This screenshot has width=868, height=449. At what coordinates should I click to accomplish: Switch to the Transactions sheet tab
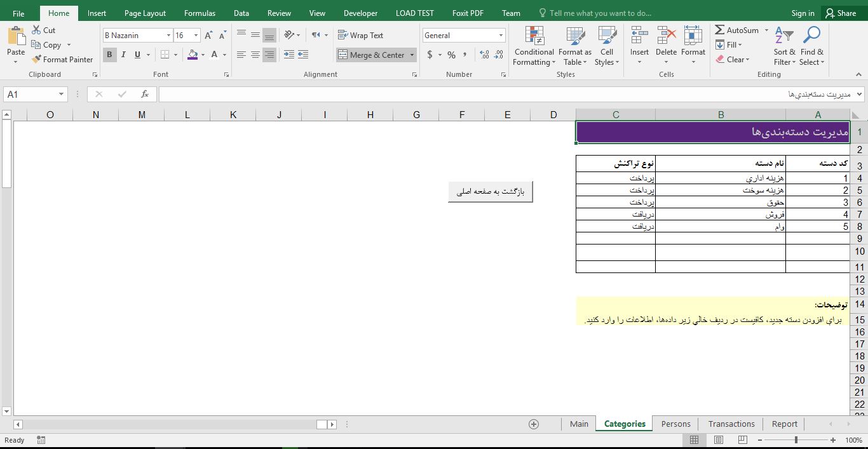(731, 424)
